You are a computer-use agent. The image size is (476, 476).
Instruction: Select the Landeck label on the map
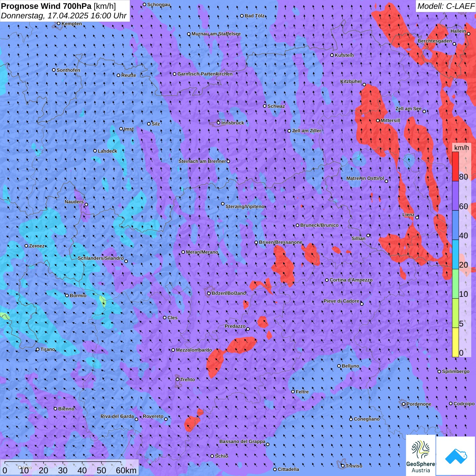(x=107, y=151)
